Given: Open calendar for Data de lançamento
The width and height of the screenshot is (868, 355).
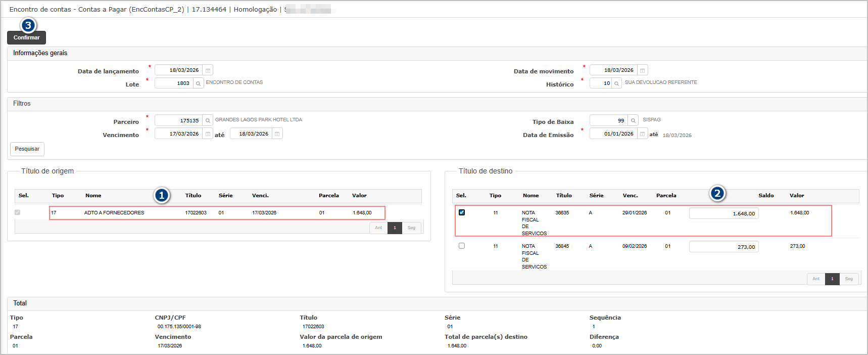Looking at the screenshot, I should tap(208, 70).
